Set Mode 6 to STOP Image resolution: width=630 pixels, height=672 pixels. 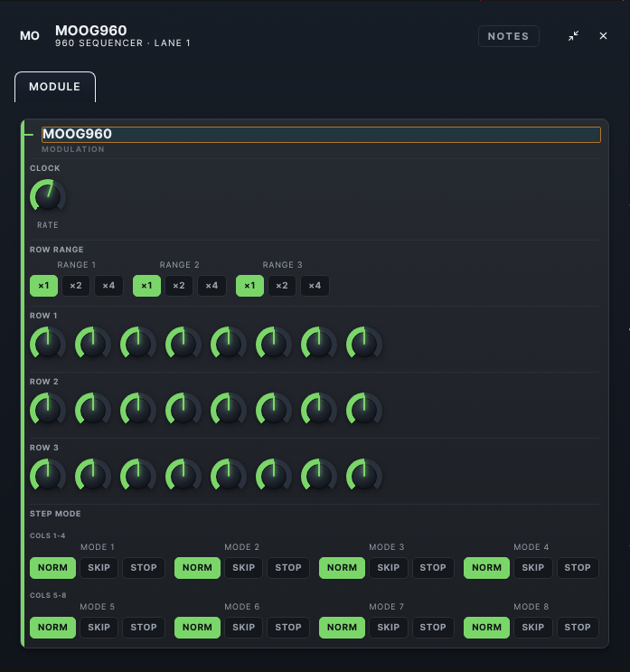[288, 628]
